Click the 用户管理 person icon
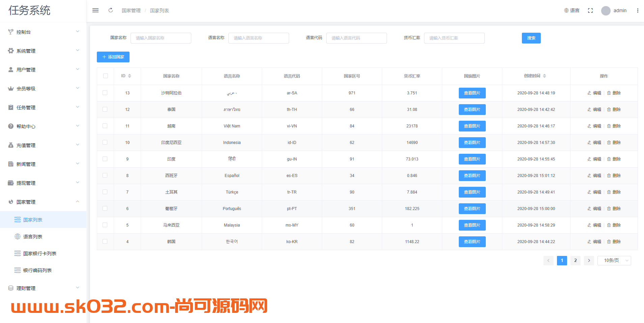This screenshot has height=323, width=644. tap(11, 69)
